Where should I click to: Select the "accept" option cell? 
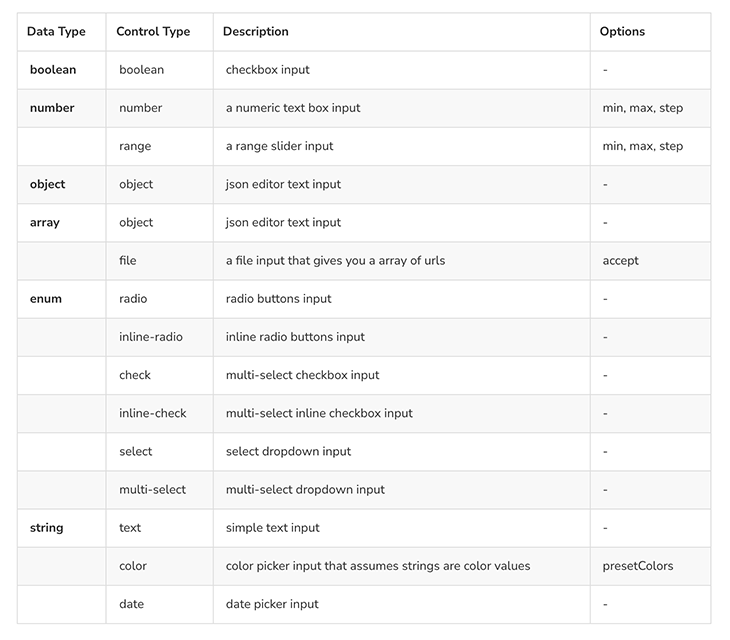621,261
